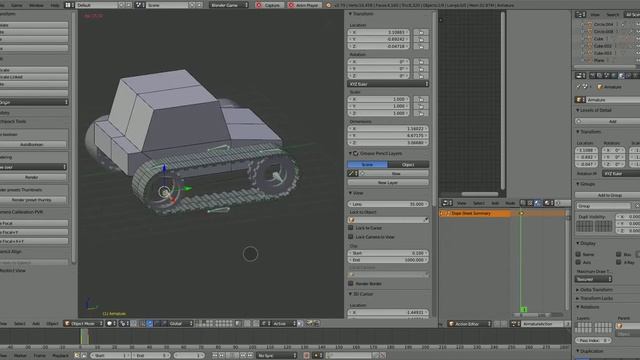Open the Playback menu in timeline
The width and height of the screenshot is (640, 360).
pos(60,356)
